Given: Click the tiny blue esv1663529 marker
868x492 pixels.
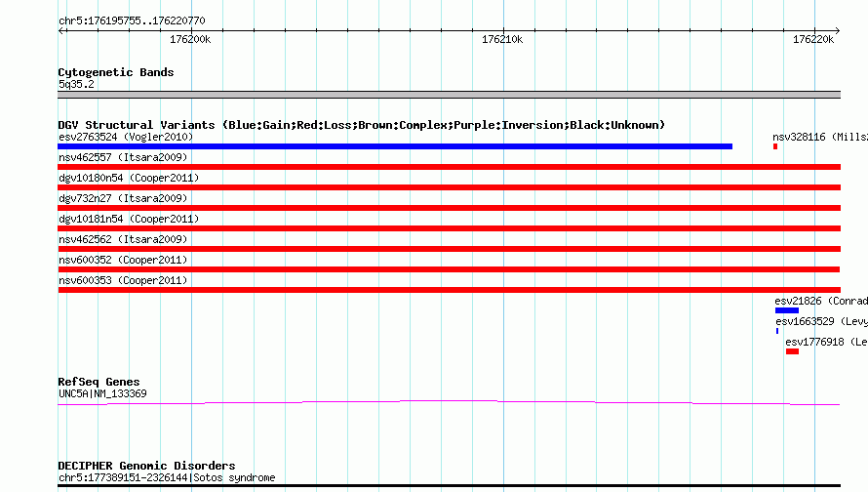Looking at the screenshot, I should point(777,331).
